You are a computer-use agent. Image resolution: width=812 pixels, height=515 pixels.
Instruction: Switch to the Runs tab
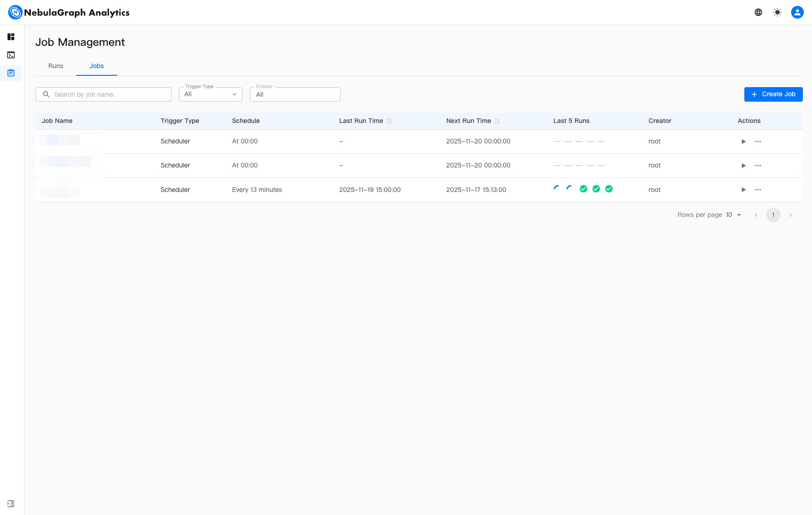(x=56, y=66)
